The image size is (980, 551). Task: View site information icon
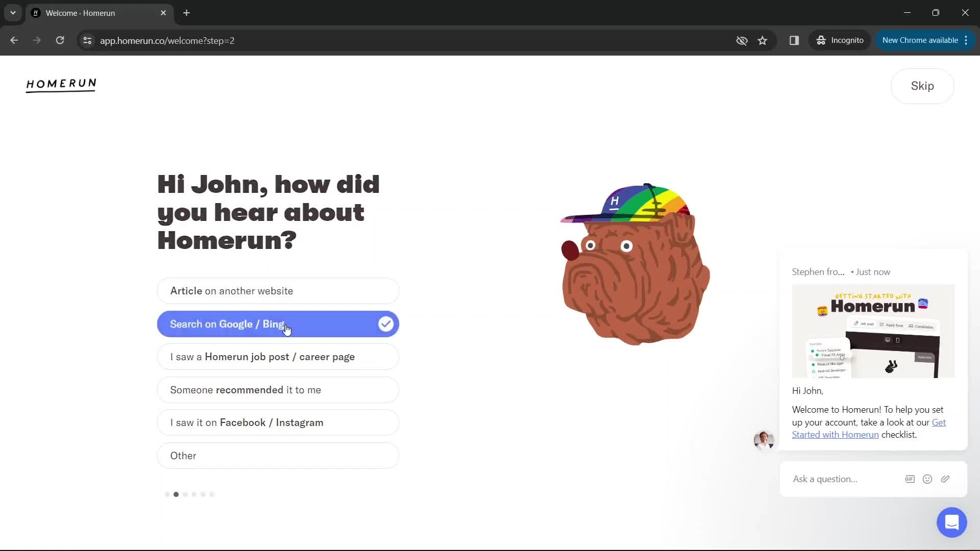[87, 40]
